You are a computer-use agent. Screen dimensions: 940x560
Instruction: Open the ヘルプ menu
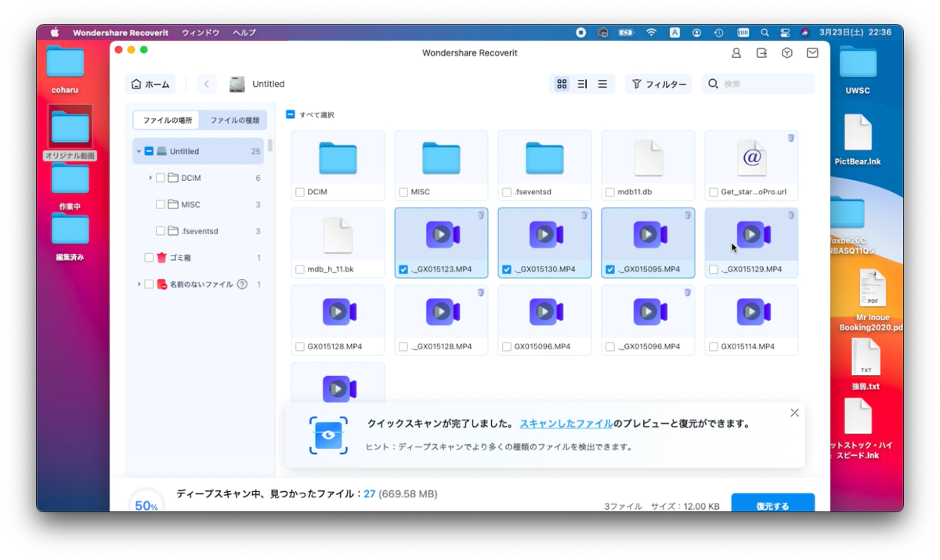244,33
